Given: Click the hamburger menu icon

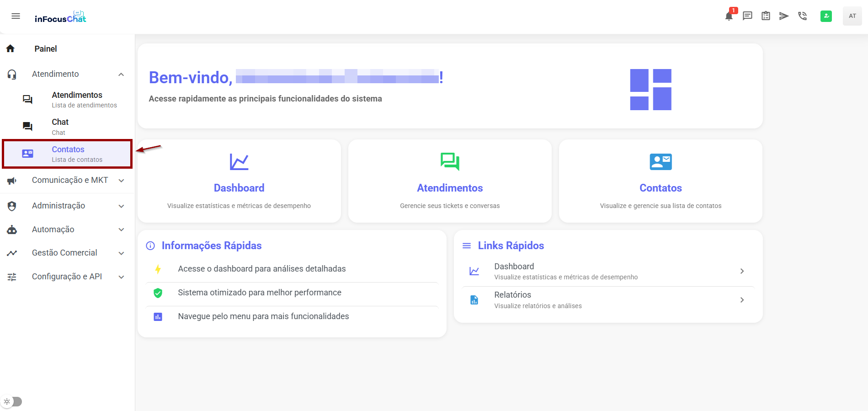Looking at the screenshot, I should tap(16, 16).
